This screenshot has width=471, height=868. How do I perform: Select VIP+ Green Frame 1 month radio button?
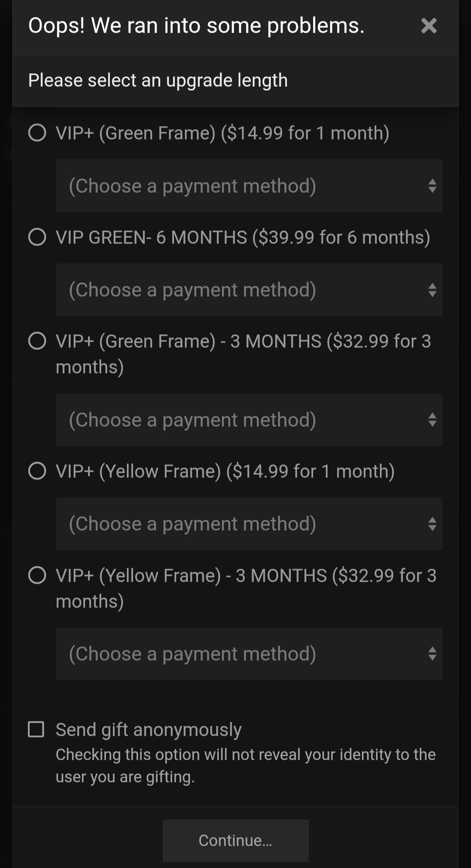(x=37, y=133)
